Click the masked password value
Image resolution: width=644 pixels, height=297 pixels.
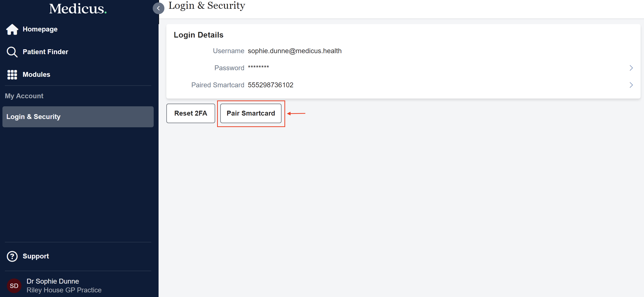point(258,68)
